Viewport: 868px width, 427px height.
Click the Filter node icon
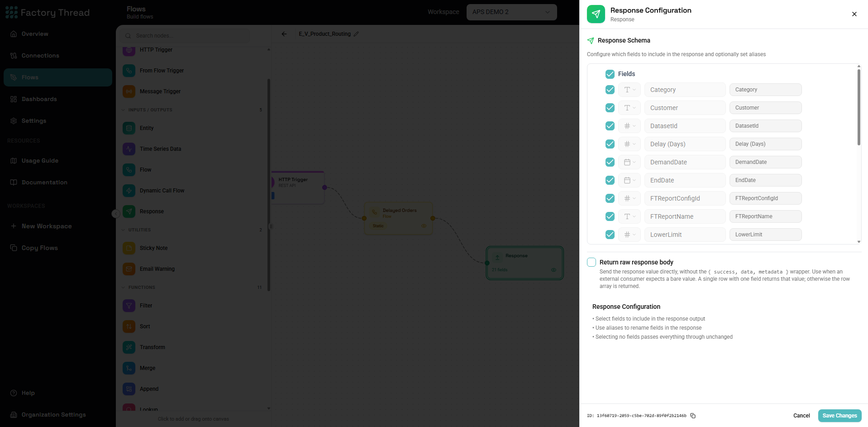click(x=129, y=306)
